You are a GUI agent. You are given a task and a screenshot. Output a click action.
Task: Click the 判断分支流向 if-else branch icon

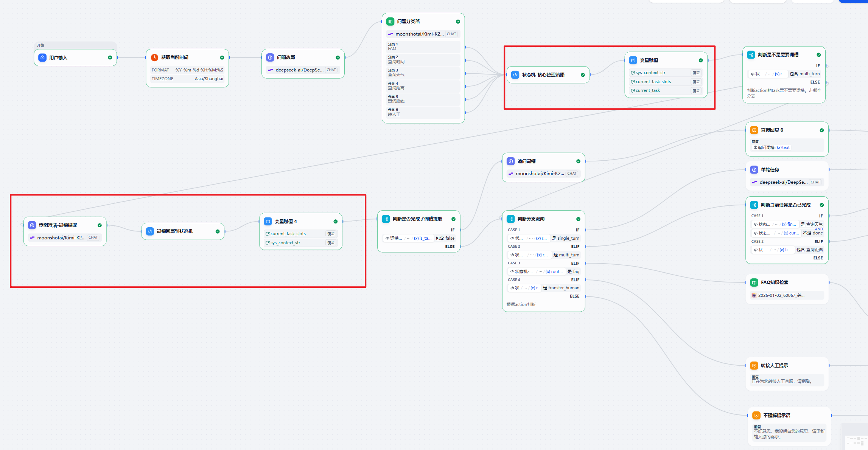pyautogui.click(x=510, y=219)
